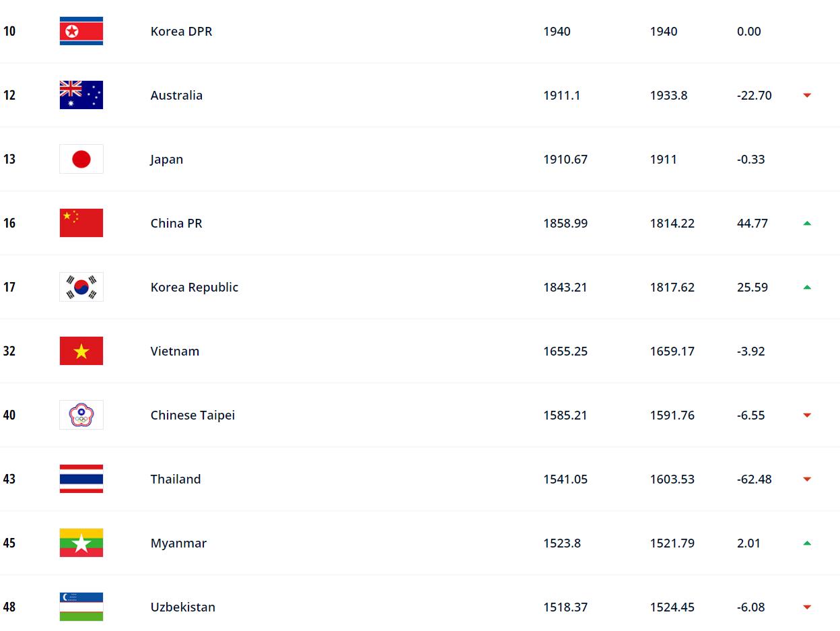Open the Chinese Taipei team link
Image resolution: width=840 pixels, height=631 pixels.
pos(193,415)
